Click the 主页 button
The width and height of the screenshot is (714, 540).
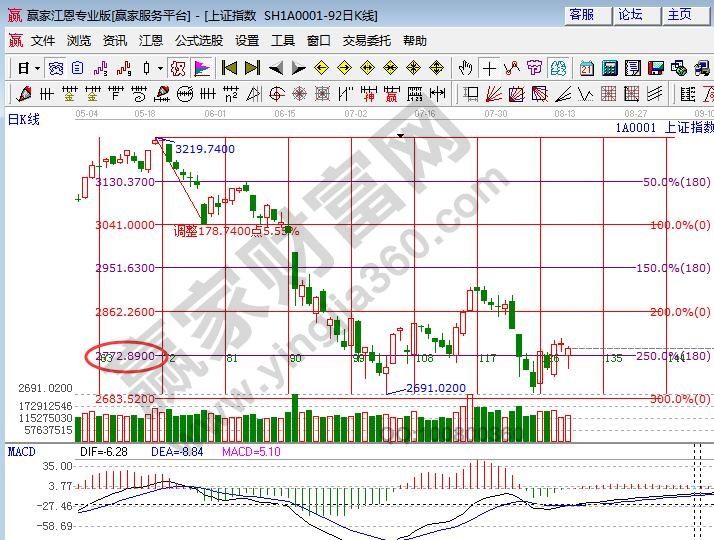(679, 14)
